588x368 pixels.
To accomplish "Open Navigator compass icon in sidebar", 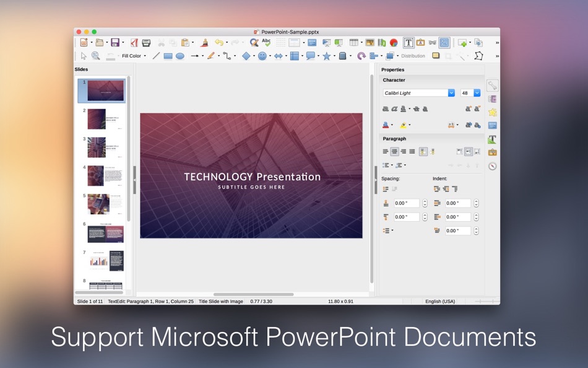I will click(493, 166).
